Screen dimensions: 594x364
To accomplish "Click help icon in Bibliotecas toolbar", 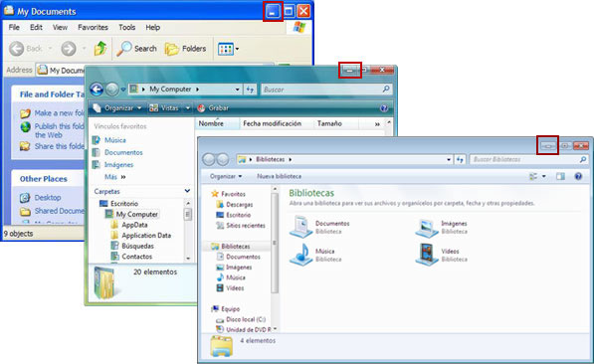I will point(578,176).
